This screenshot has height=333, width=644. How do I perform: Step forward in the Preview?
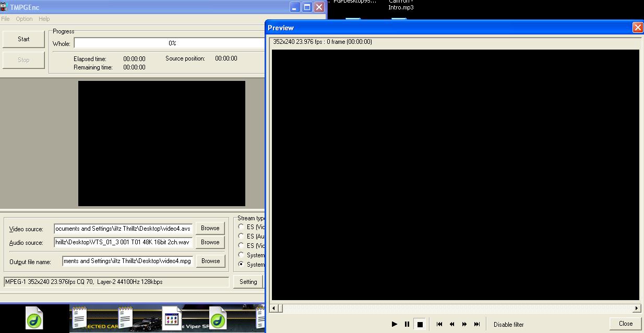[464, 324]
